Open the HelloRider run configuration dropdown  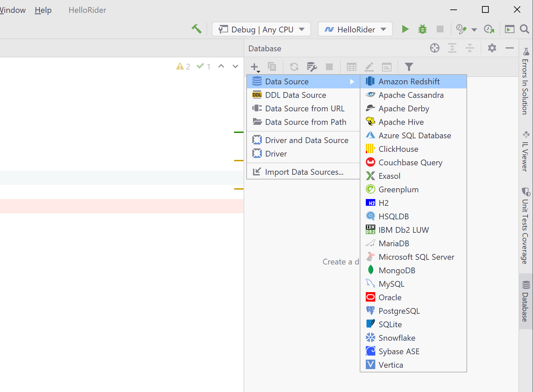coord(355,29)
